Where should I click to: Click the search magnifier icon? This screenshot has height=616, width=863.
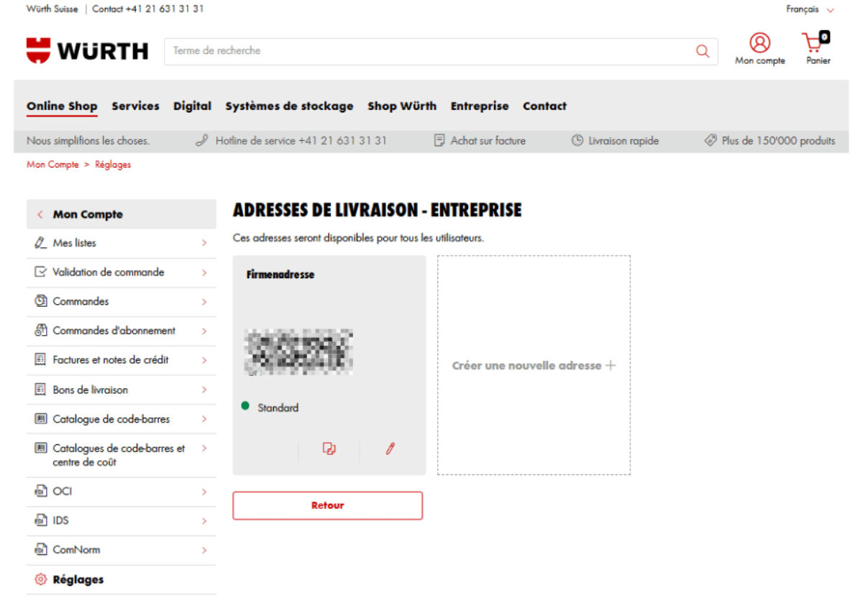pyautogui.click(x=703, y=51)
